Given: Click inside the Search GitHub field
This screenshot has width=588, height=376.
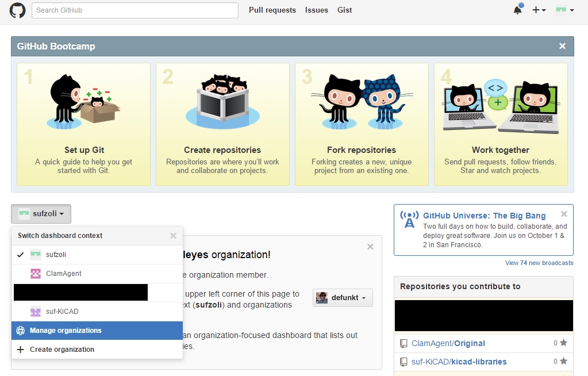Looking at the screenshot, I should pyautogui.click(x=134, y=10).
